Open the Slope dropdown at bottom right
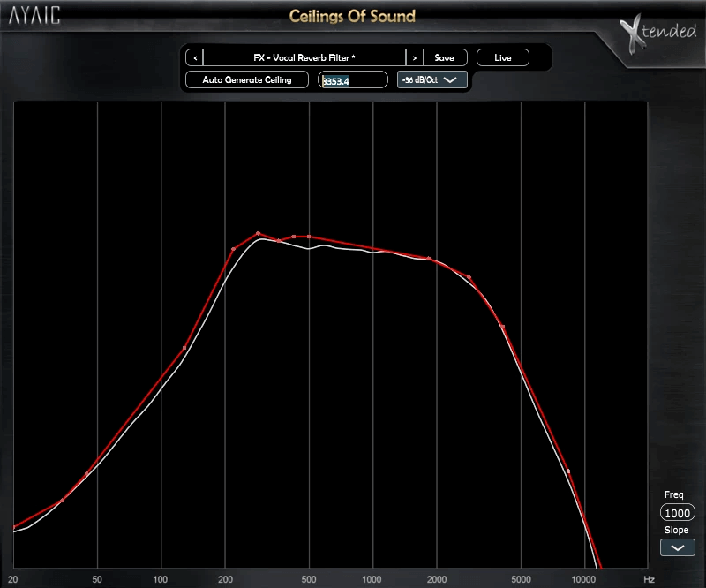 (x=677, y=548)
